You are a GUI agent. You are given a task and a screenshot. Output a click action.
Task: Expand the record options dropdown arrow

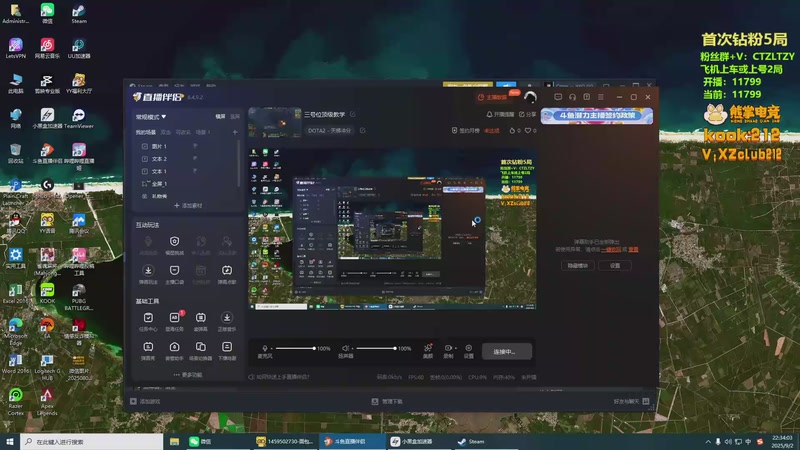point(455,348)
